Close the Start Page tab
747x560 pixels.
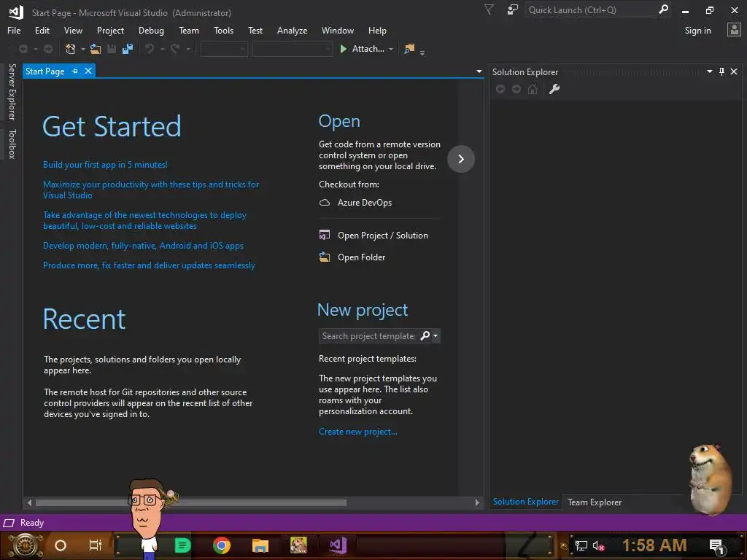click(x=88, y=71)
